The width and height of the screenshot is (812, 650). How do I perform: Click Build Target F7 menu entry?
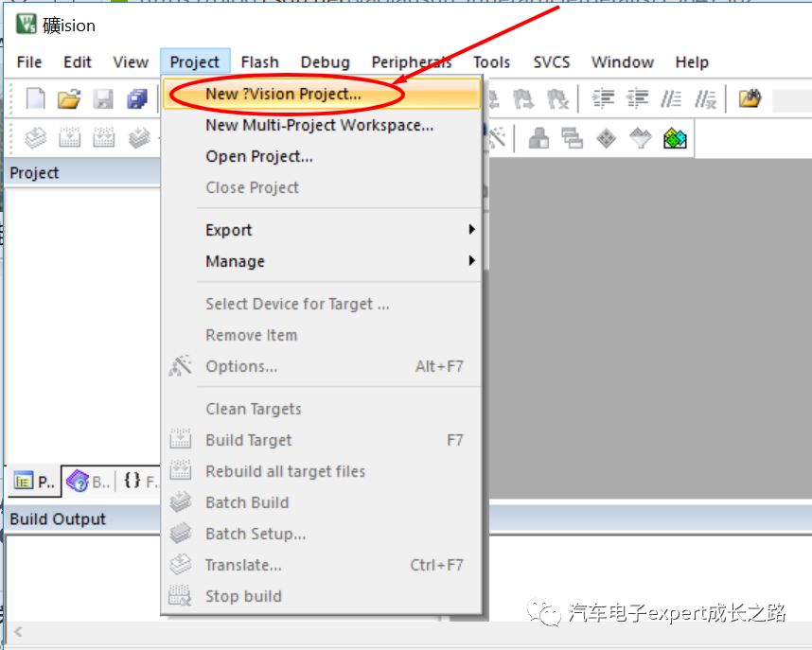[x=322, y=440]
